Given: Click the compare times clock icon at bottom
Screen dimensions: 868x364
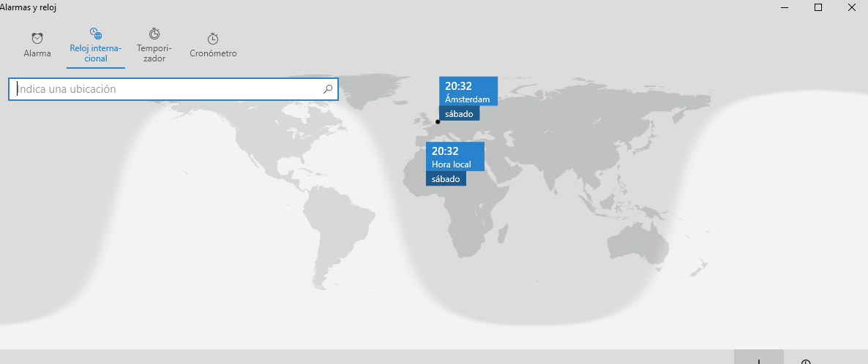Looking at the screenshot, I should coord(806,361).
